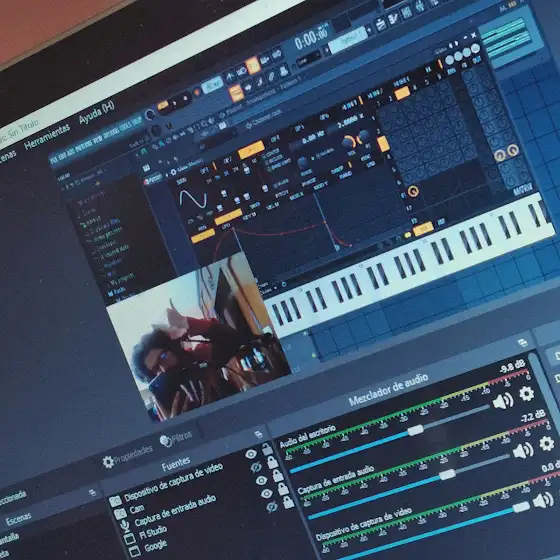This screenshot has width=560, height=560.
Task: Click the webcam overlay in the preview
Action: click(199, 336)
